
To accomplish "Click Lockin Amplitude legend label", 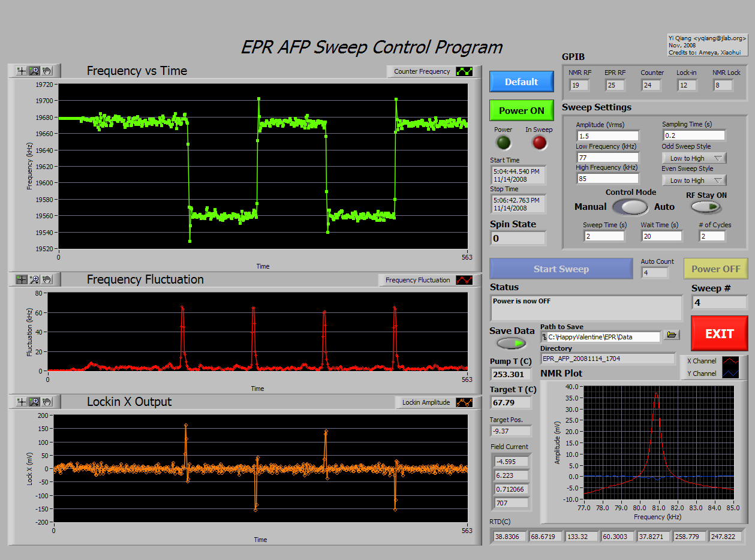I will pyautogui.click(x=426, y=402).
